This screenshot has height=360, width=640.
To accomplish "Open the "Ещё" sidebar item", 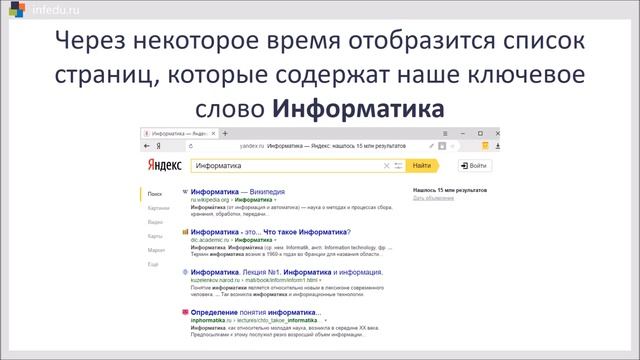I will 153,264.
